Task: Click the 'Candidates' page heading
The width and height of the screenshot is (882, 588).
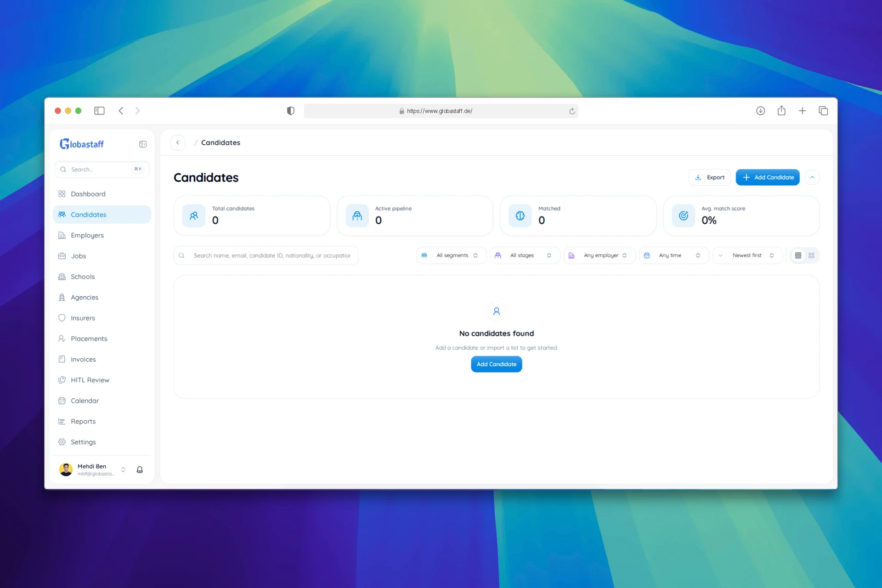Action: tap(206, 178)
